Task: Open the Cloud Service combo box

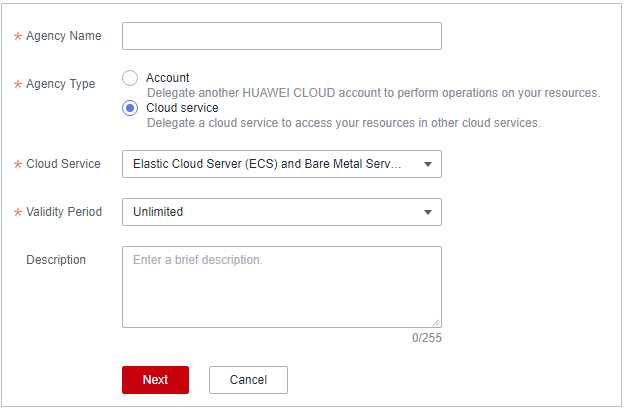Action: pos(270,164)
